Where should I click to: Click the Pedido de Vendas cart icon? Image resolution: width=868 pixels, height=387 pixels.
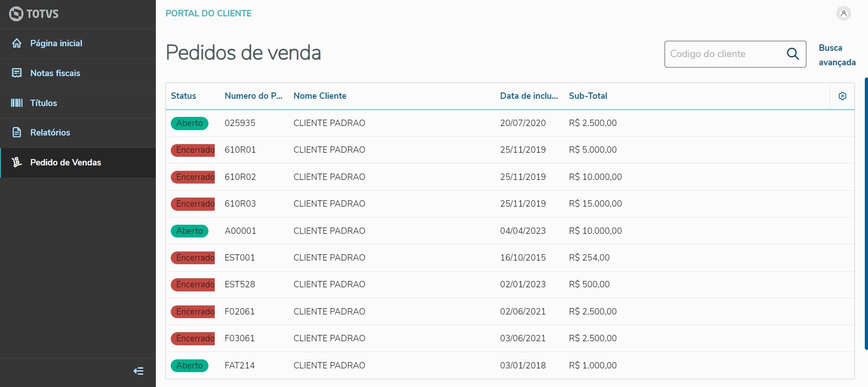(x=17, y=162)
